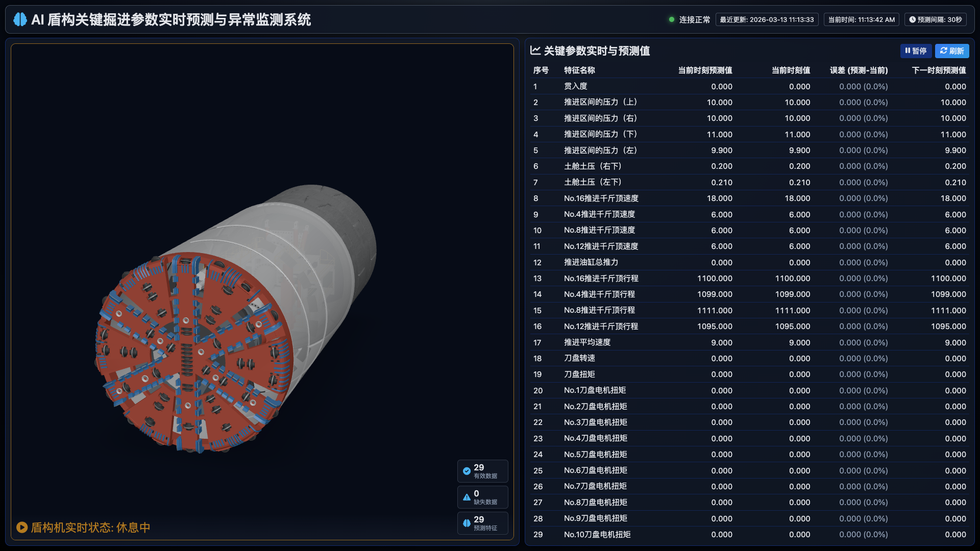This screenshot has height=551, width=980.
Task: Click the warning triangle icon for 缺失数据
Action: click(467, 497)
